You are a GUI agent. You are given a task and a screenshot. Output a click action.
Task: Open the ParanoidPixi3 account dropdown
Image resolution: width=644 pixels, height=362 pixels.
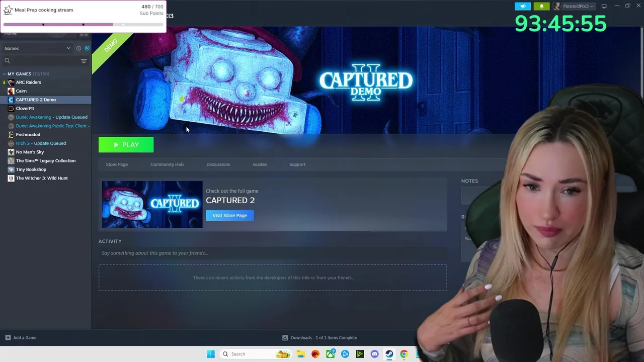pos(577,6)
